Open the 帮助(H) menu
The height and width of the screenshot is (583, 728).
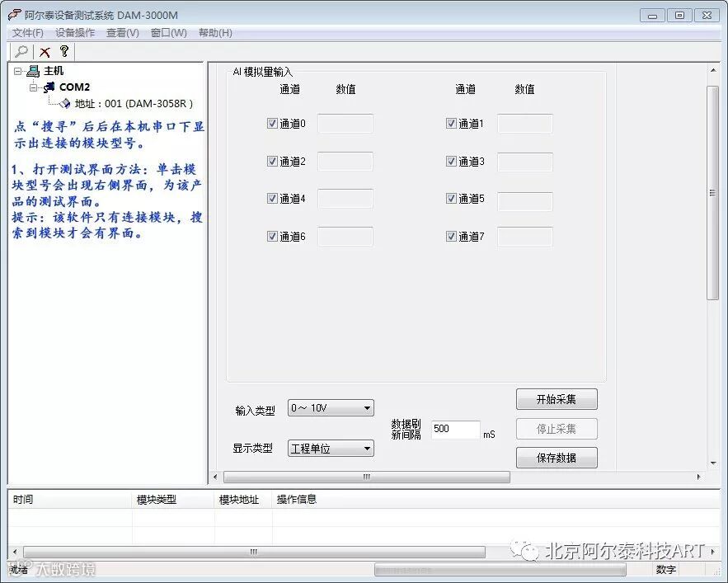tap(215, 32)
